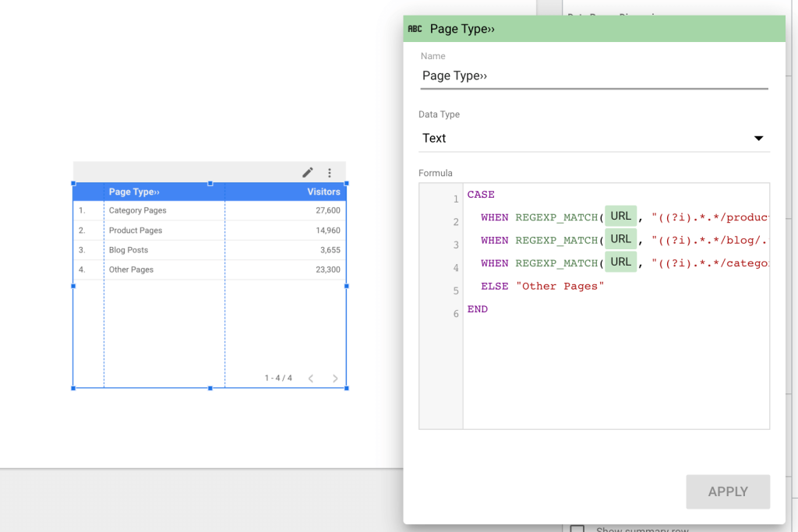
Task: Click the END keyword in formula
Action: 478,309
